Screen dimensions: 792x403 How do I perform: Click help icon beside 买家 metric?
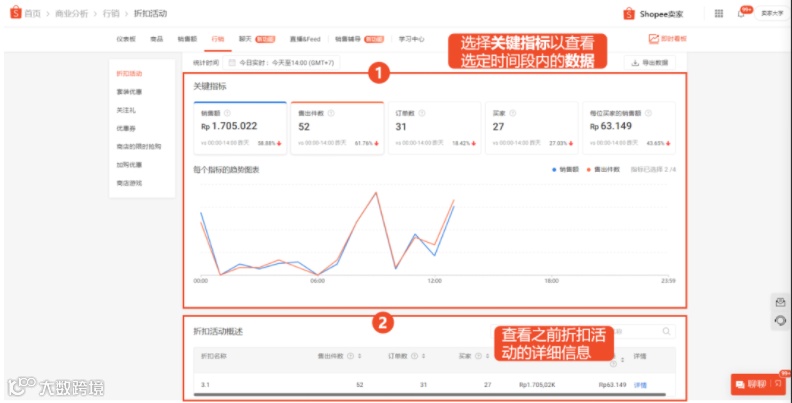512,114
